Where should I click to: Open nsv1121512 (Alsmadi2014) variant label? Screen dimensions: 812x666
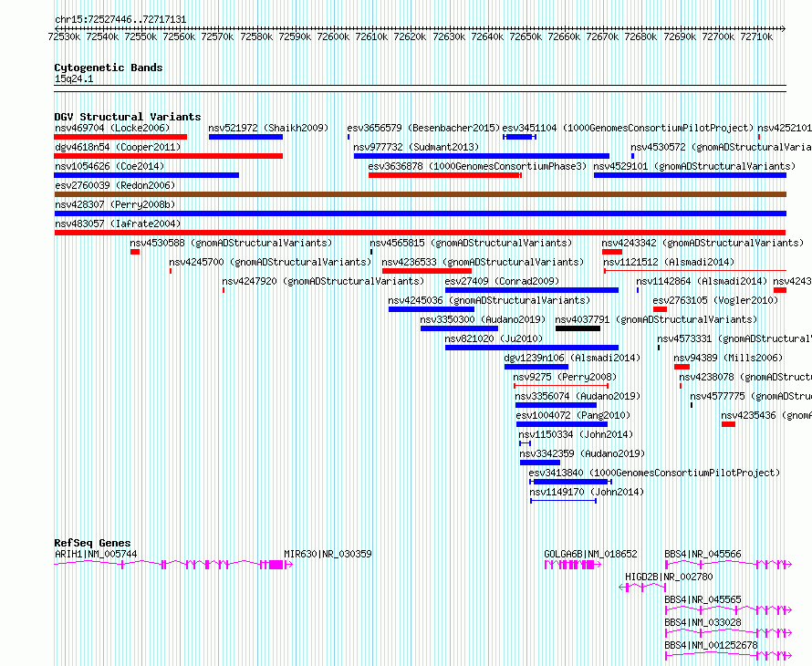click(669, 262)
